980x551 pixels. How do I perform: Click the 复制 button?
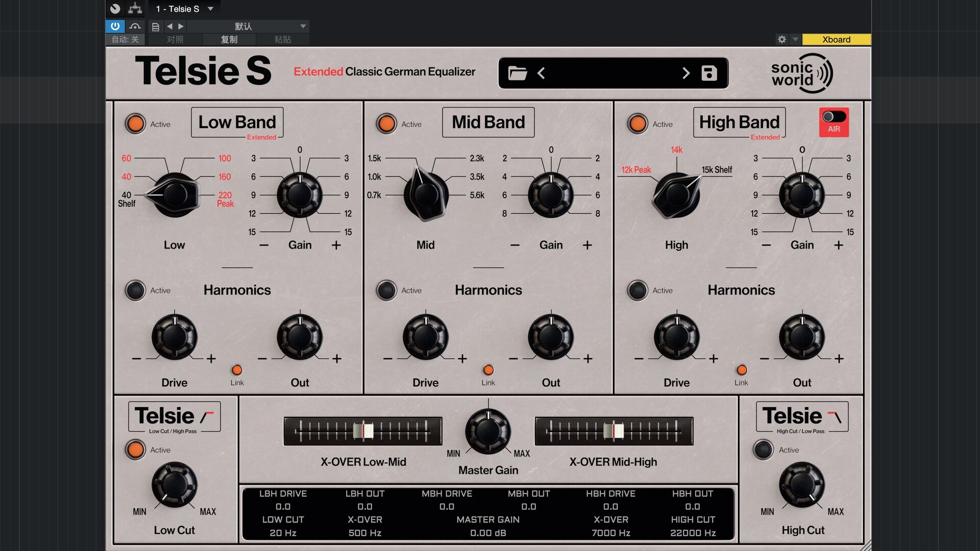click(229, 39)
